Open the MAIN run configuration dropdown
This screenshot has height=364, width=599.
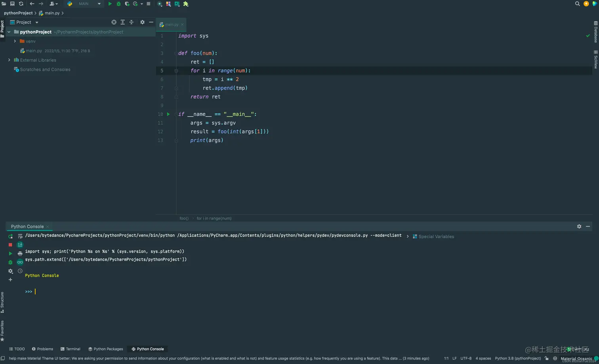(x=84, y=4)
